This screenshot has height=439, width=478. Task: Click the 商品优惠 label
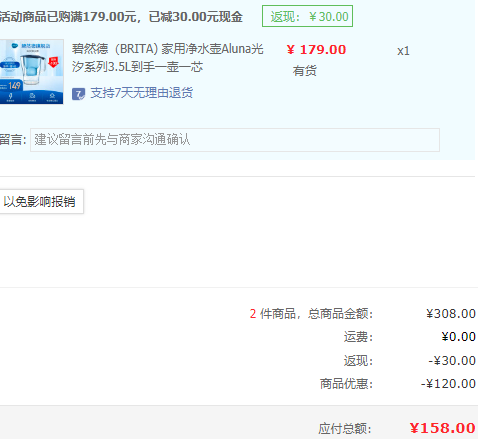tap(346, 384)
